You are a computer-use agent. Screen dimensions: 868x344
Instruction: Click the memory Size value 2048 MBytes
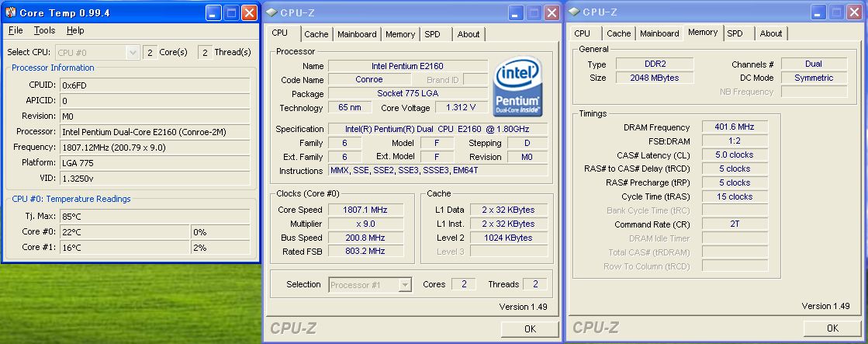point(655,78)
